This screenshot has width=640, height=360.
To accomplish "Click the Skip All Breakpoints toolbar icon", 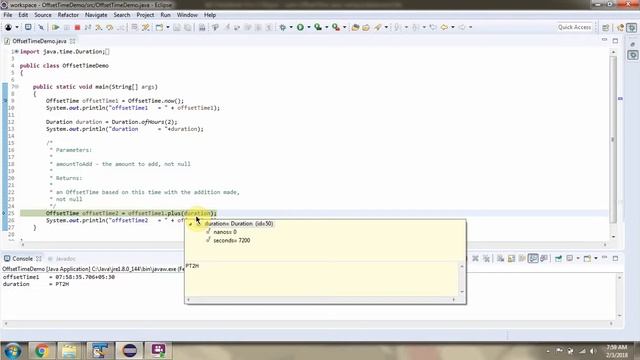I will 41,27.
